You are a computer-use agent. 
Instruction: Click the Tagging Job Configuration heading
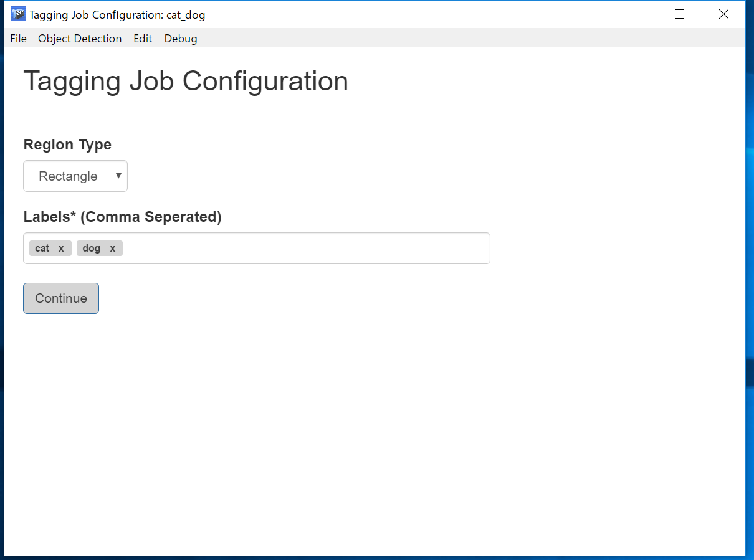click(x=186, y=82)
